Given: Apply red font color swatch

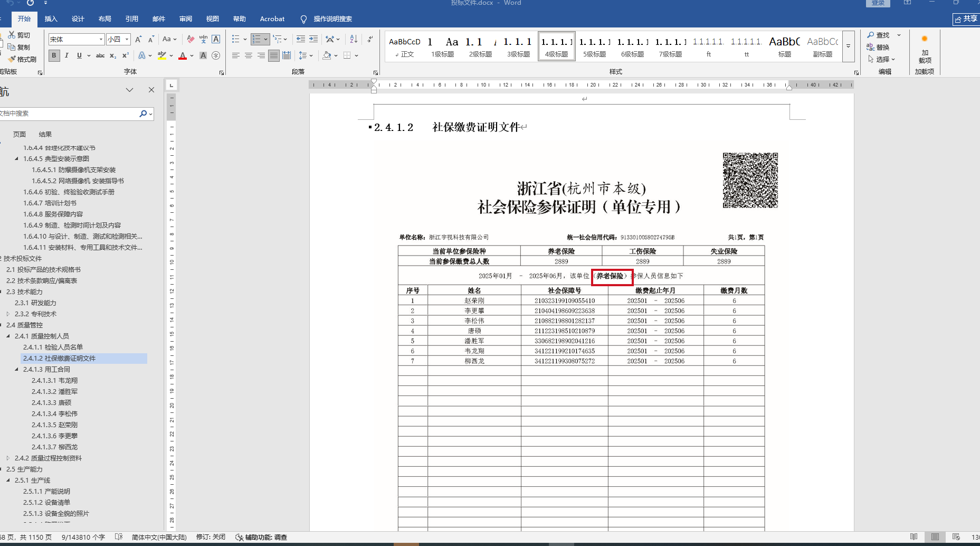Looking at the screenshot, I should pyautogui.click(x=183, y=55).
